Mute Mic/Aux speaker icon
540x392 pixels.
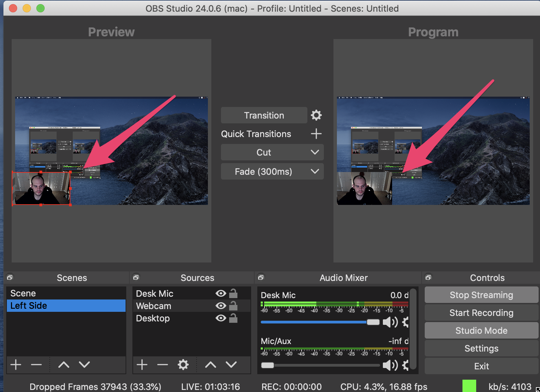pos(390,365)
